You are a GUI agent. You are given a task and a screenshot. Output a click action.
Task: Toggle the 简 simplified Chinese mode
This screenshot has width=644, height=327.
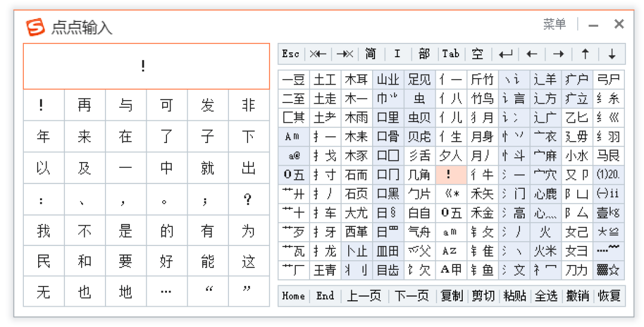coord(371,54)
